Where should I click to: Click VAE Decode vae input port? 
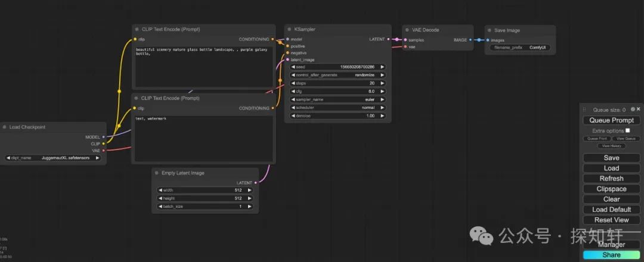click(405, 46)
